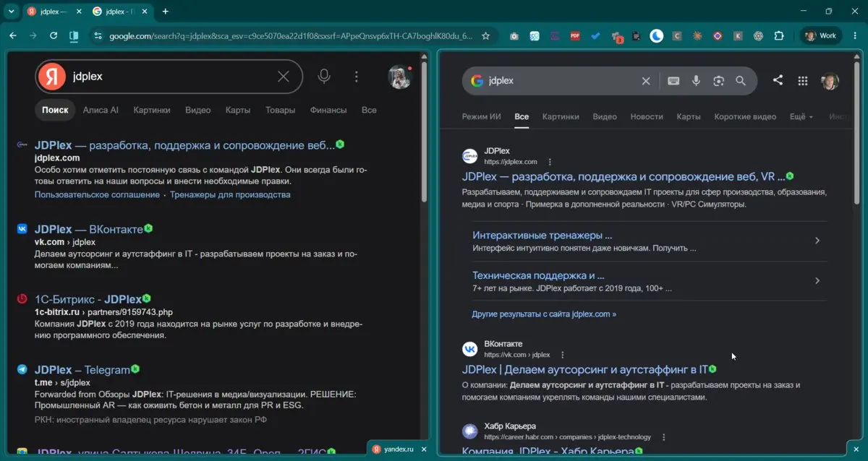Open Yandex Все categories tab
868x461 pixels.
pos(369,110)
